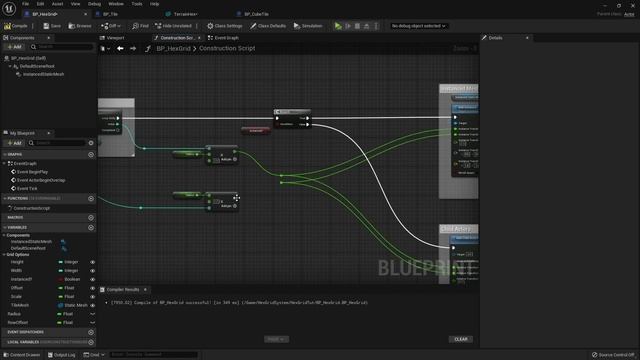Open Class Settings

pyautogui.click(x=224, y=26)
